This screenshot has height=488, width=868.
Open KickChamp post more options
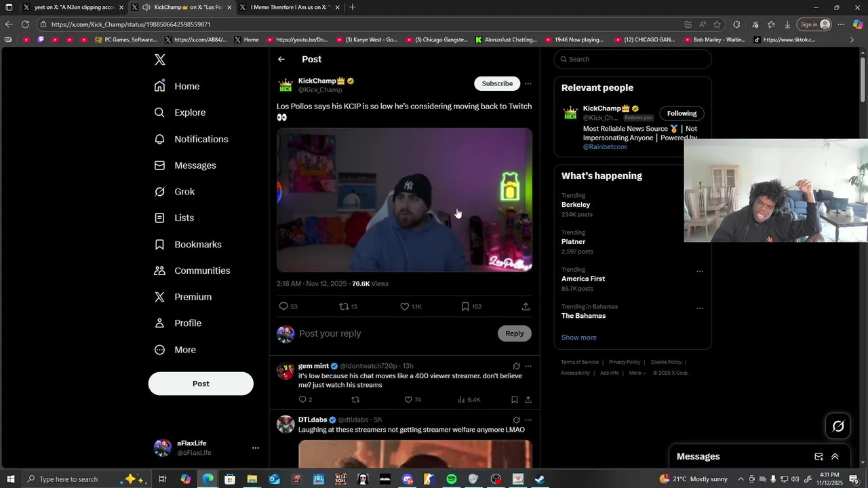(x=528, y=84)
